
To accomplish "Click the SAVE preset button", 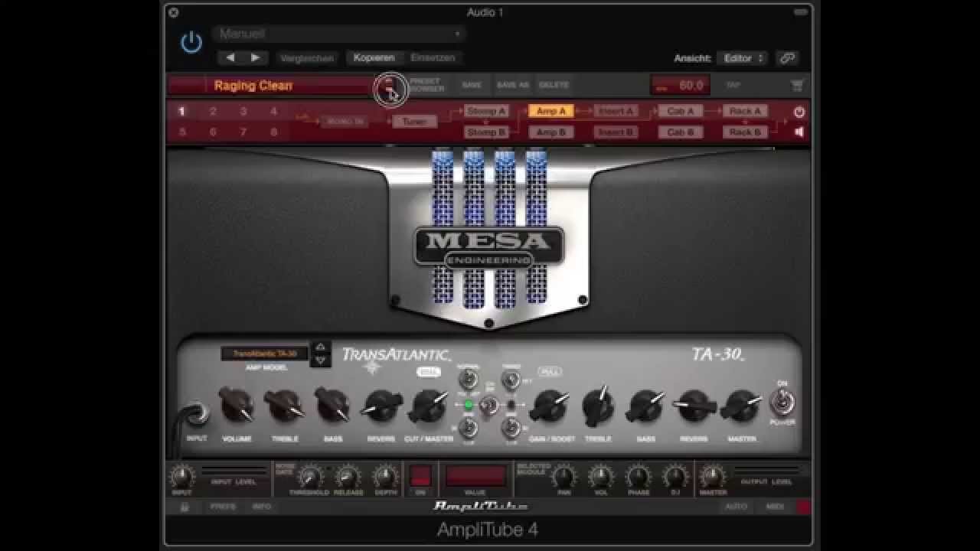I will click(472, 85).
